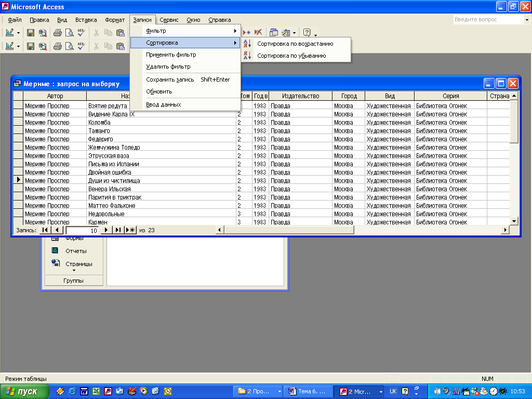The width and height of the screenshot is (532, 399).
Task: Go to next record button
Action: click(x=106, y=230)
